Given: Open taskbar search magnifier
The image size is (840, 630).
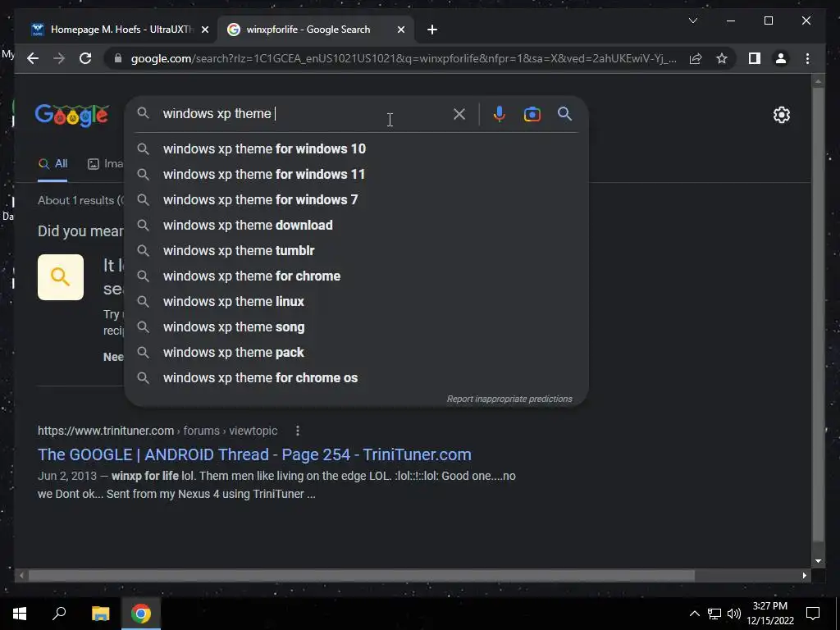Looking at the screenshot, I should coord(59,614).
